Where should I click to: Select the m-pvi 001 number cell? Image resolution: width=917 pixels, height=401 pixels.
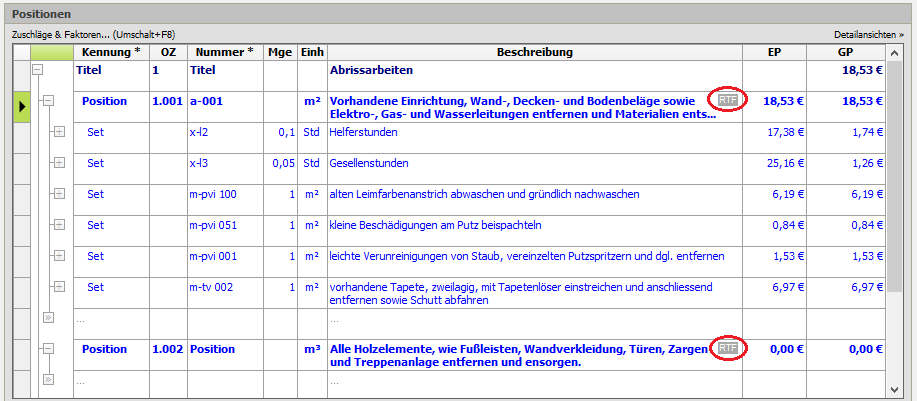pos(225,262)
